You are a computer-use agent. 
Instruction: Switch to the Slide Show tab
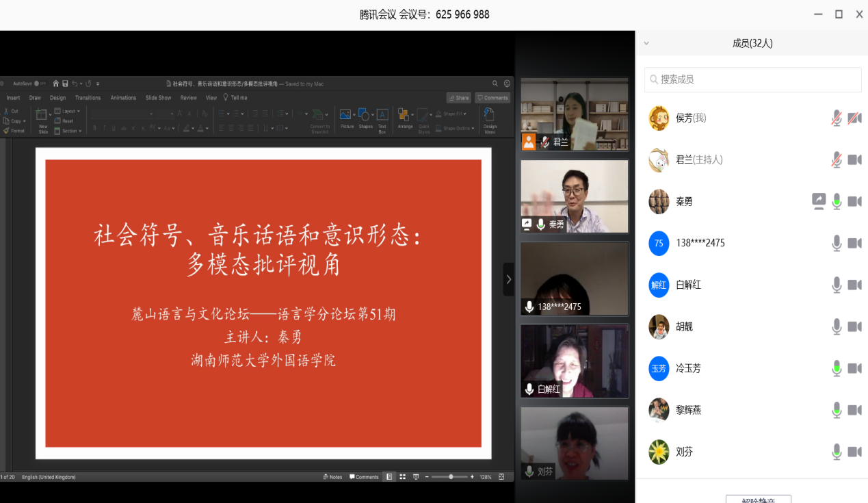[x=158, y=98]
